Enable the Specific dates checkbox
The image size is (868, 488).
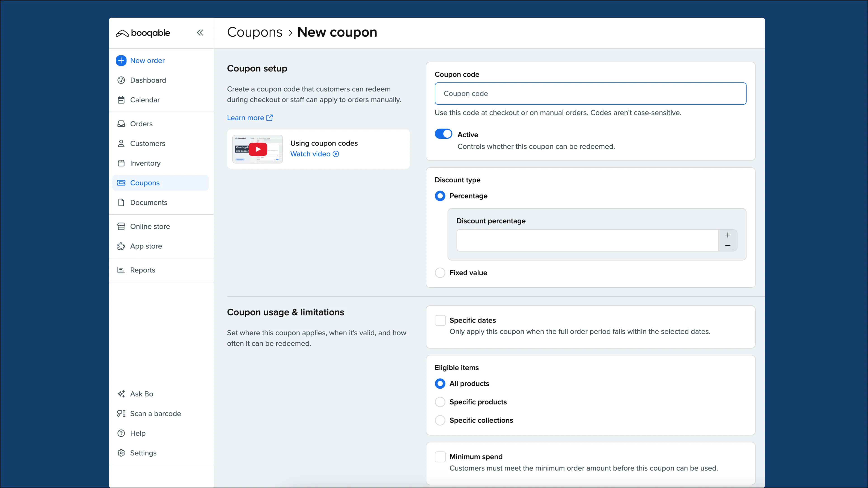coord(440,320)
